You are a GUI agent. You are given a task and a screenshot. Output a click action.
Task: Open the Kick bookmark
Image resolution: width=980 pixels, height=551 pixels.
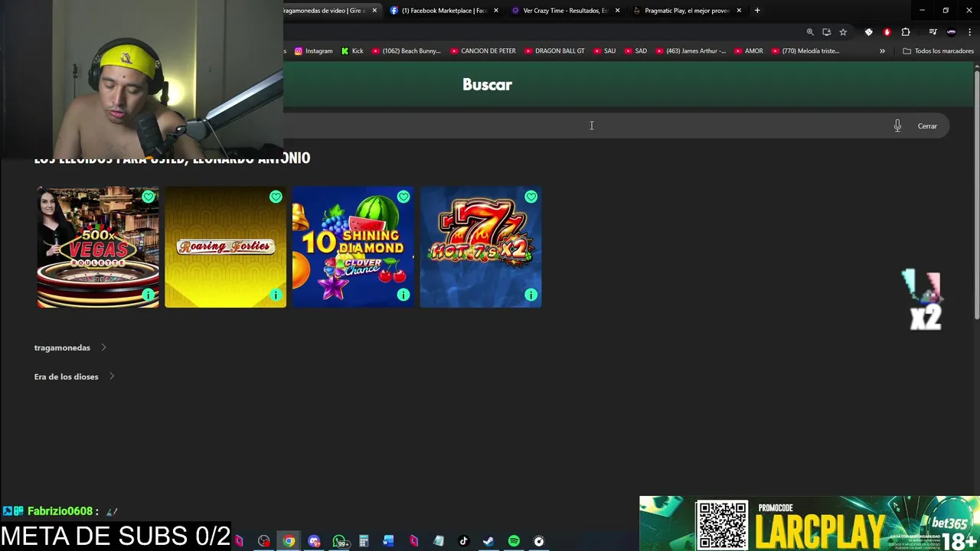tap(352, 51)
